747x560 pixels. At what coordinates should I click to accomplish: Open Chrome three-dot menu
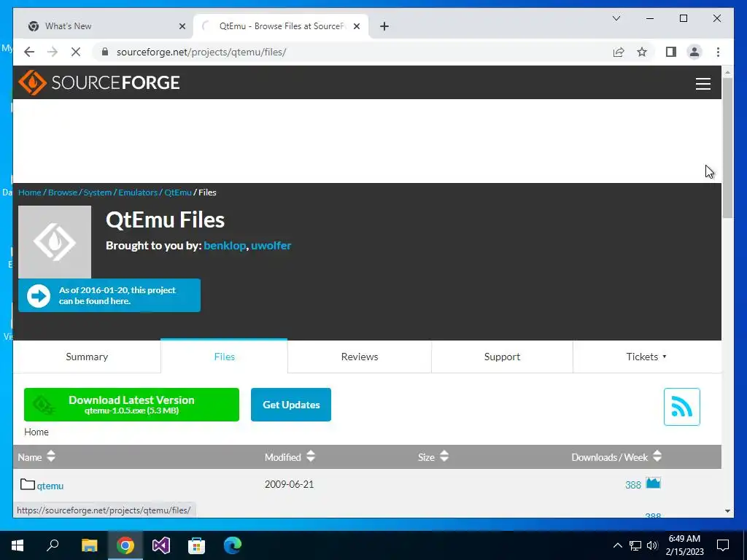[x=718, y=52]
